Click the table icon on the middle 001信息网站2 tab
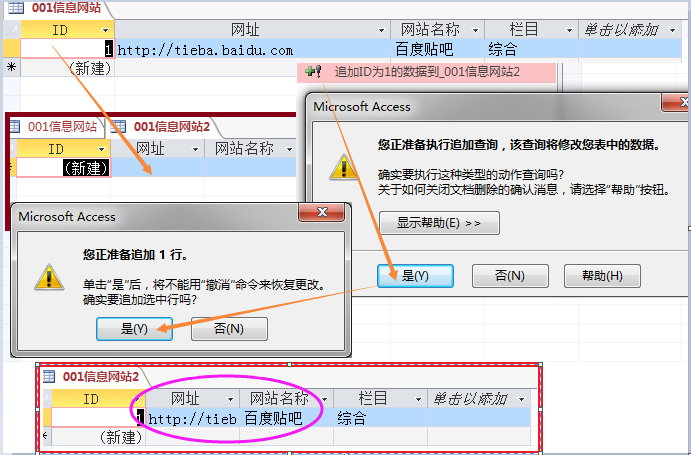This screenshot has width=691, height=455. (118, 127)
